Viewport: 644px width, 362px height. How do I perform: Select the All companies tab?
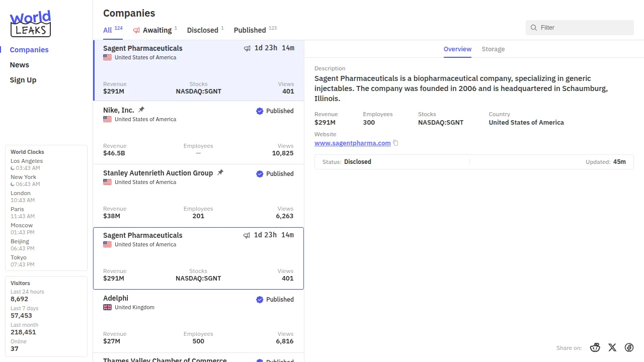(x=108, y=30)
